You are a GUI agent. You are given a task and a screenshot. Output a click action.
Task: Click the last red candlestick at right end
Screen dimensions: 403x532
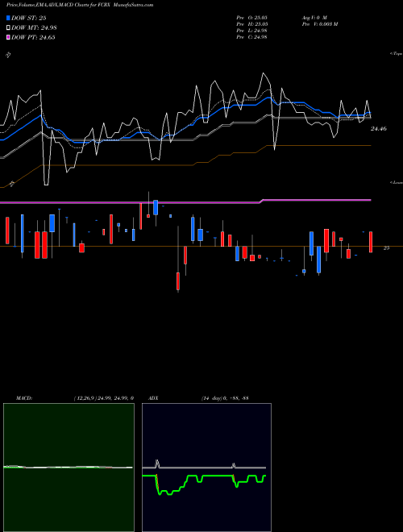371,242
